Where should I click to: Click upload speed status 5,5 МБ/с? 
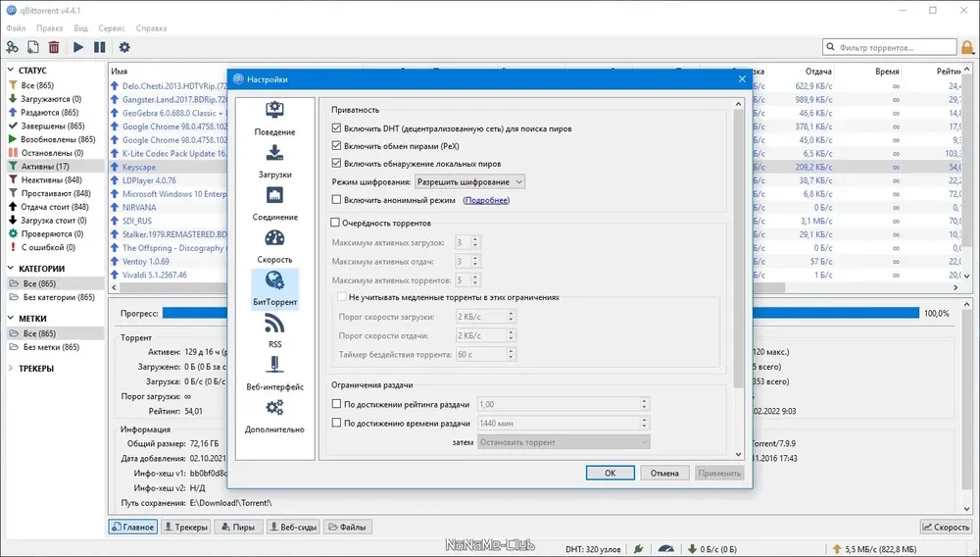875,549
